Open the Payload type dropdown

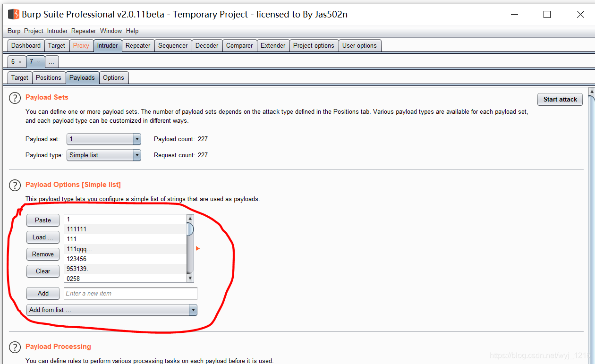[104, 155]
